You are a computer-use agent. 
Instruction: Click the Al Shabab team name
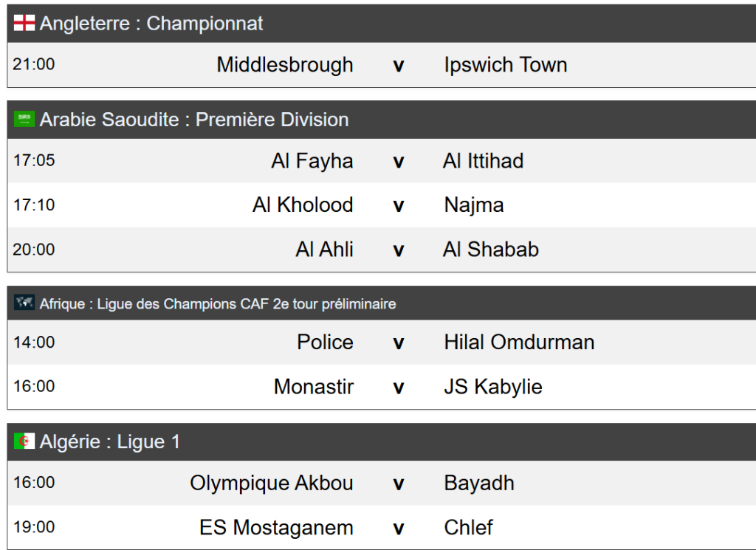tap(491, 250)
